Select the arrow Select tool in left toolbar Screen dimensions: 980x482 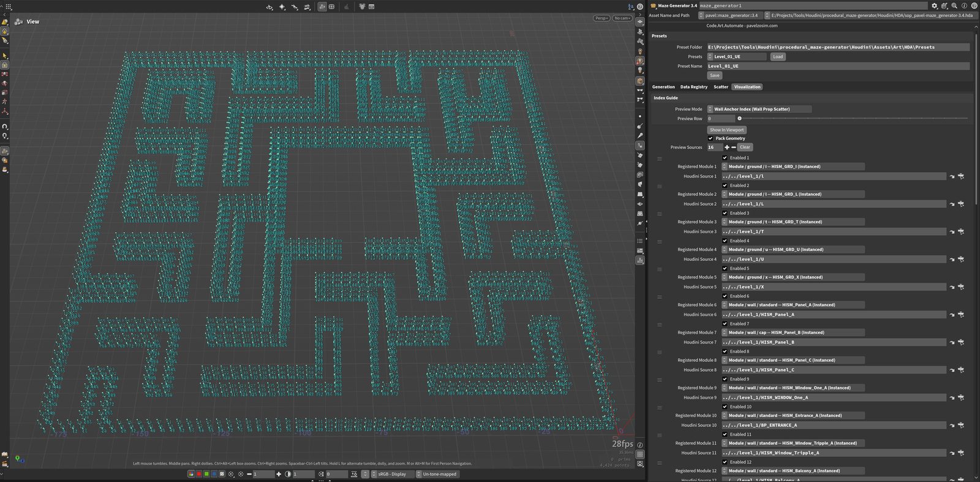[x=5, y=56]
